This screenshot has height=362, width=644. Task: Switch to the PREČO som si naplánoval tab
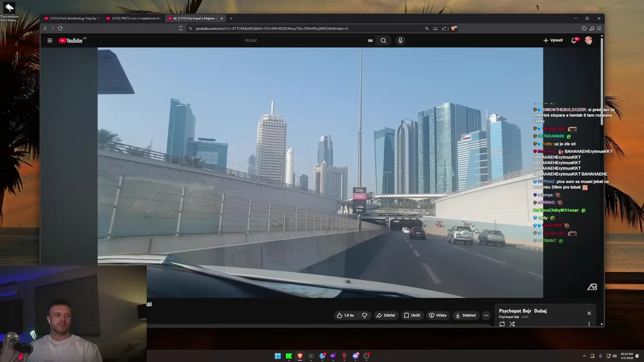click(133, 18)
